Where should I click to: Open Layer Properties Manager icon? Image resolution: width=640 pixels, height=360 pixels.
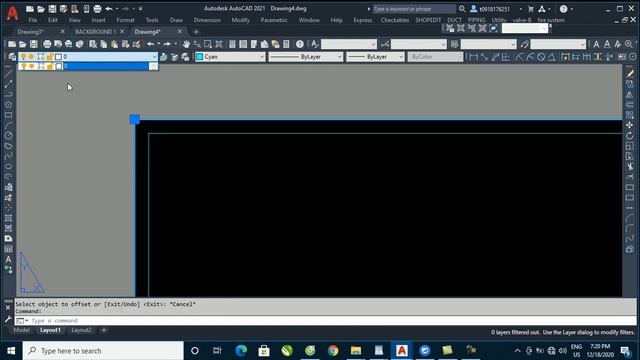click(12, 57)
